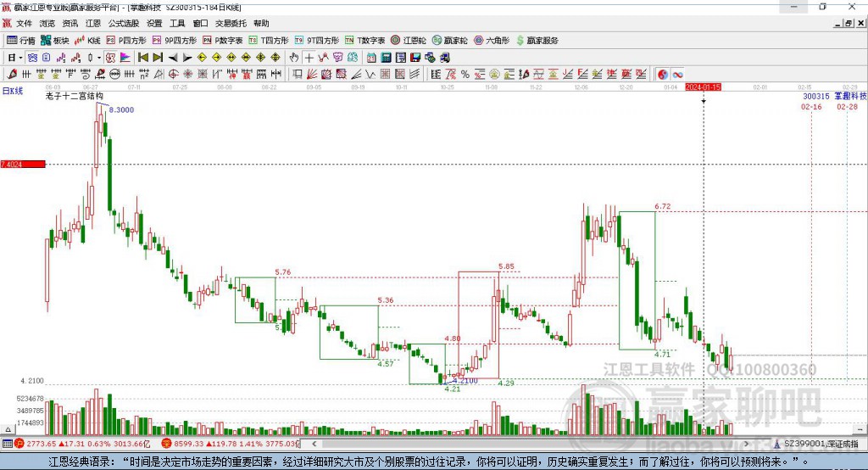Click the black left-arrow scroll icon

[x=173, y=58]
